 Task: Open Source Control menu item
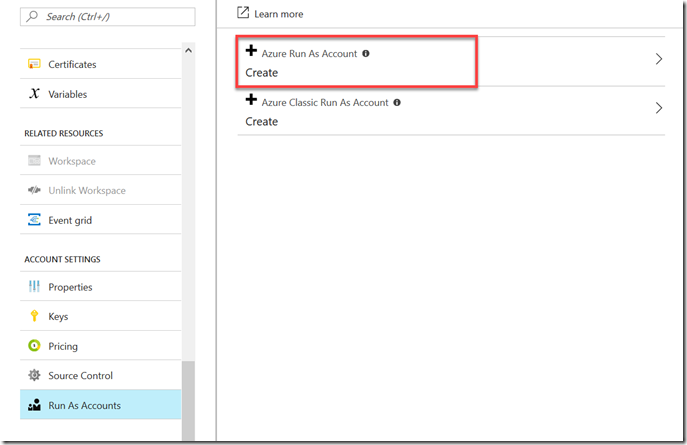coord(100,375)
